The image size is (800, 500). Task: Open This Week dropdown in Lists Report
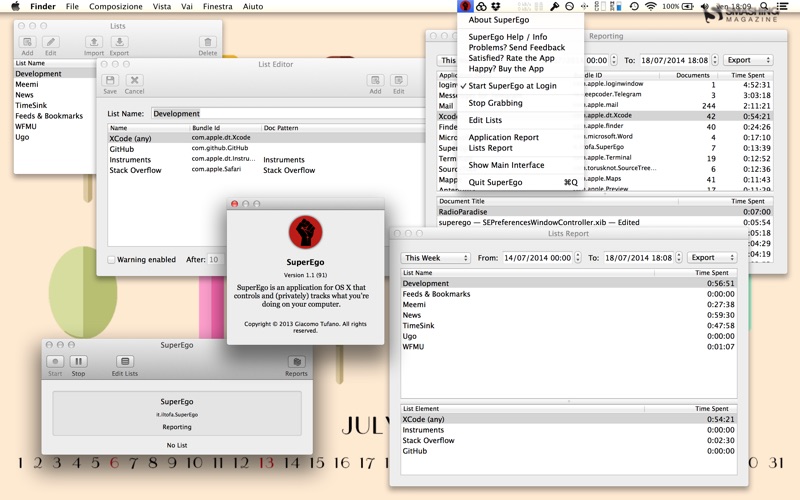436,258
